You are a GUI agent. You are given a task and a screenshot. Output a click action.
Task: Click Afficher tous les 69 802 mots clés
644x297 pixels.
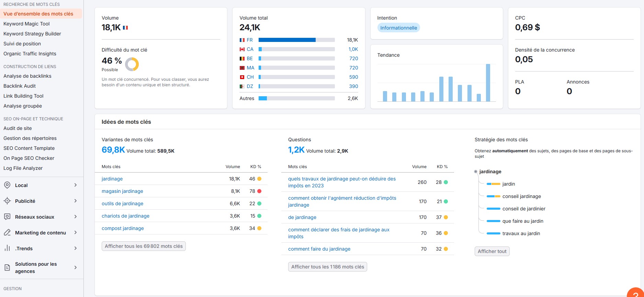point(144,246)
